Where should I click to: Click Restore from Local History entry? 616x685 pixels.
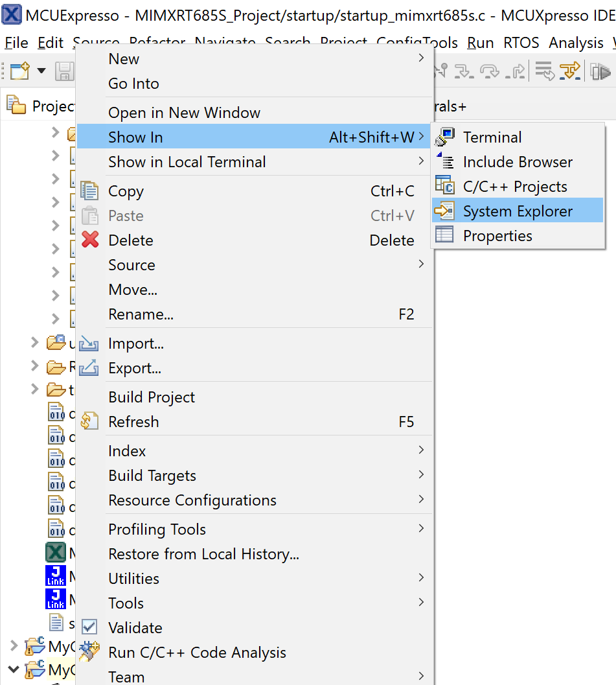pyautogui.click(x=203, y=554)
